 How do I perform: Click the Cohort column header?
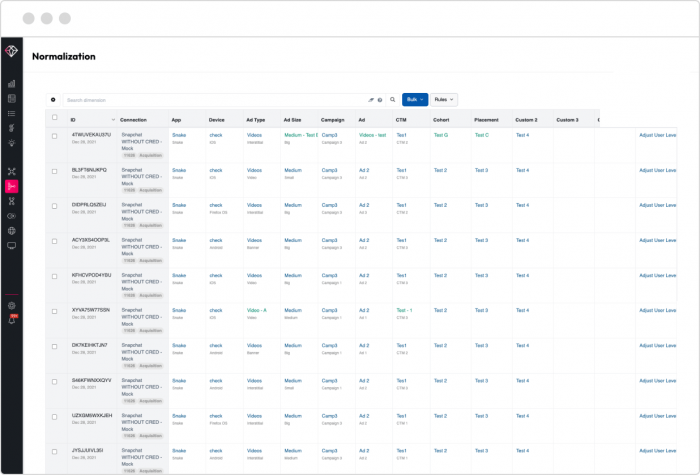point(441,120)
